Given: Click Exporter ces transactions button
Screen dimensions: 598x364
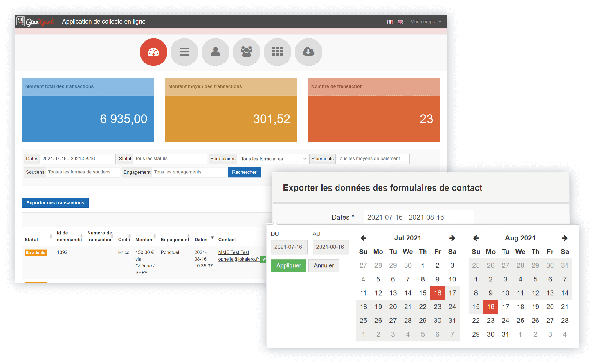Looking at the screenshot, I should click(55, 203).
